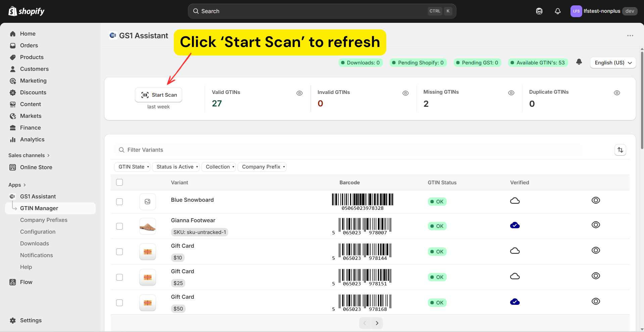Open Customers in the sidebar
The width and height of the screenshot is (644, 332).
[x=50, y=69]
